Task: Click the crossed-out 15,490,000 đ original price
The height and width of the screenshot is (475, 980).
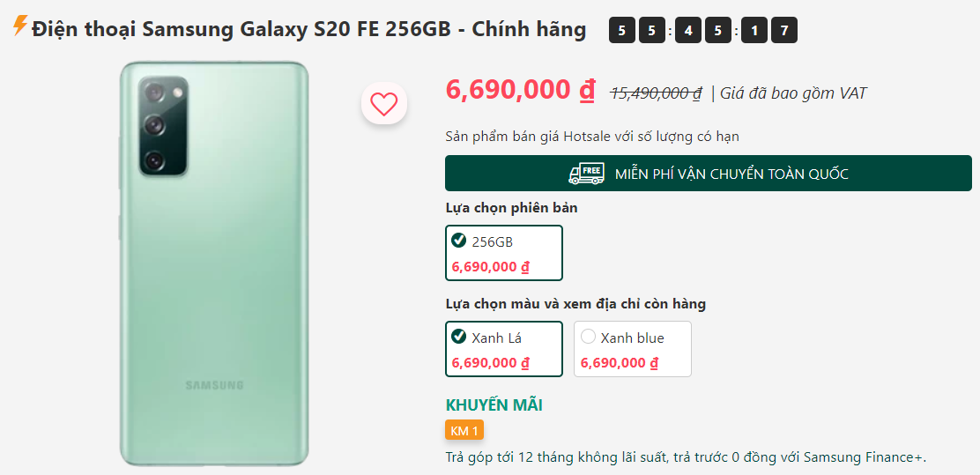Action: [657, 93]
